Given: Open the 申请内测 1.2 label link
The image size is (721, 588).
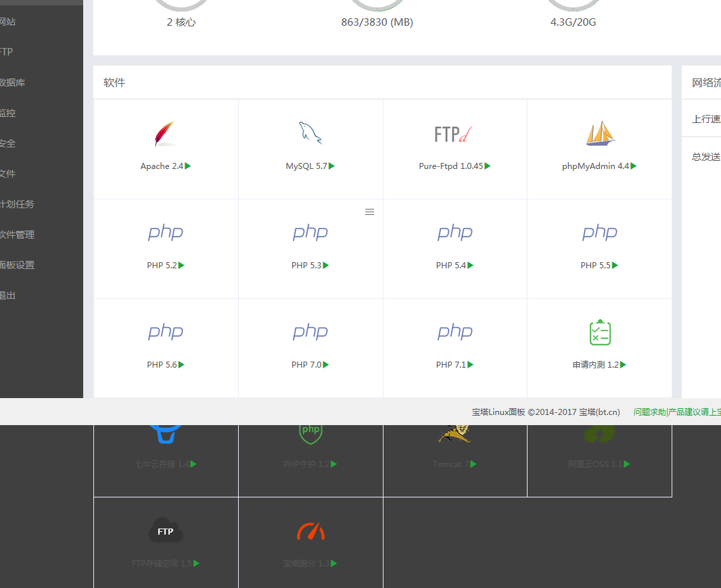Looking at the screenshot, I should pyautogui.click(x=595, y=365).
